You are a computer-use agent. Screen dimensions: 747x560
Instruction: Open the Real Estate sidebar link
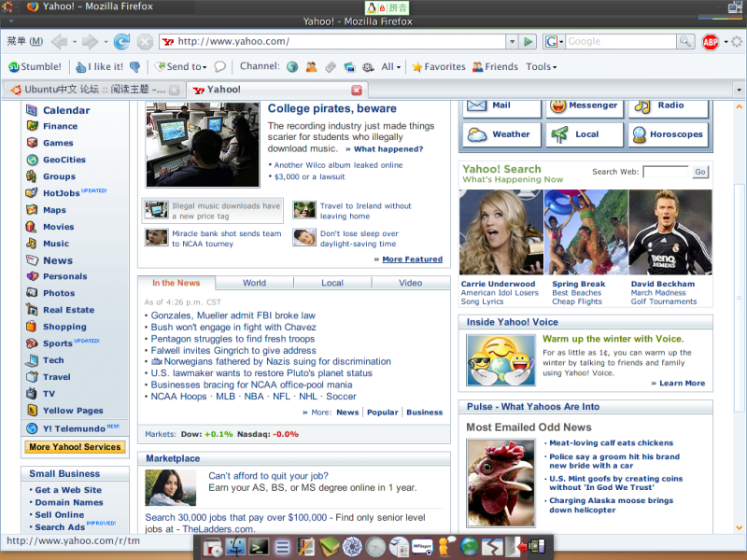(68, 310)
